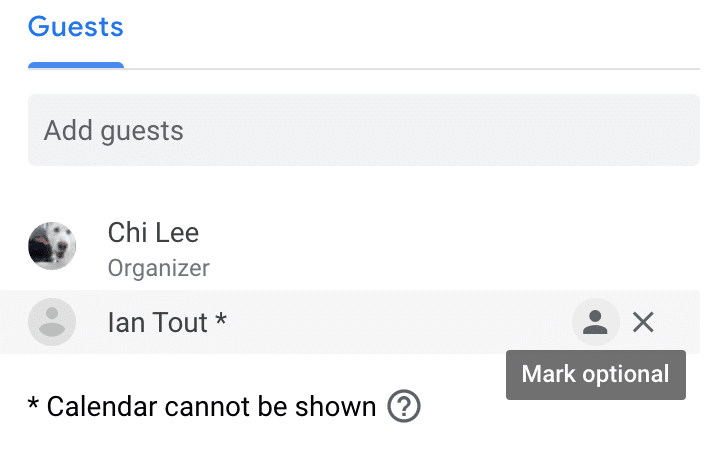Screen dimensions: 728x450
Task: Click Chi Lee's dog profile photo
Action: (52, 246)
